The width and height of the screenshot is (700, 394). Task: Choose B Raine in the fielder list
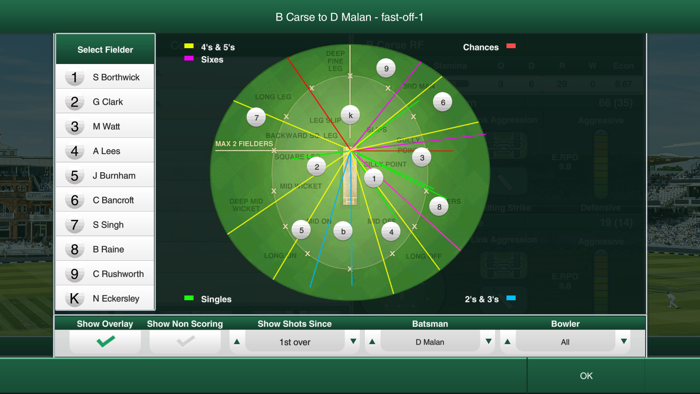coord(105,249)
